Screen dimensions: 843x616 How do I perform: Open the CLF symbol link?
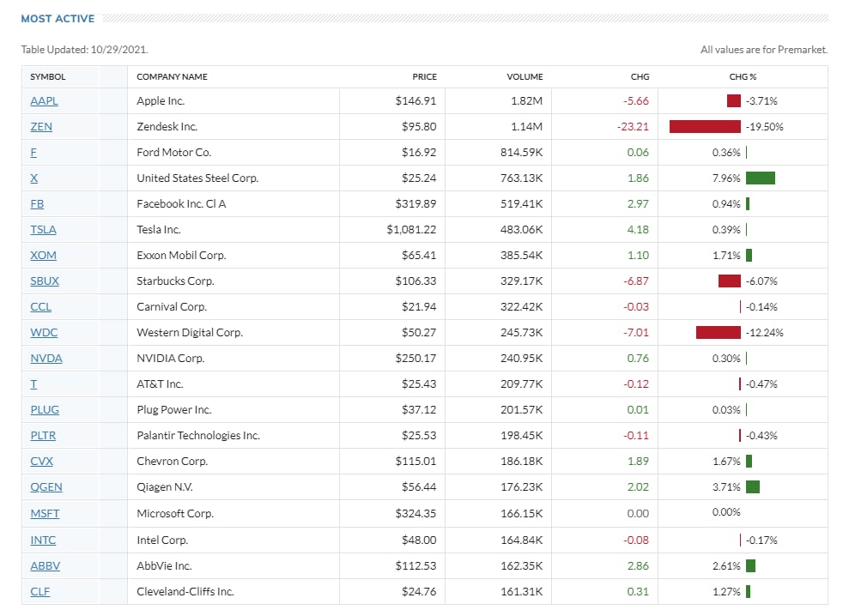(39, 592)
